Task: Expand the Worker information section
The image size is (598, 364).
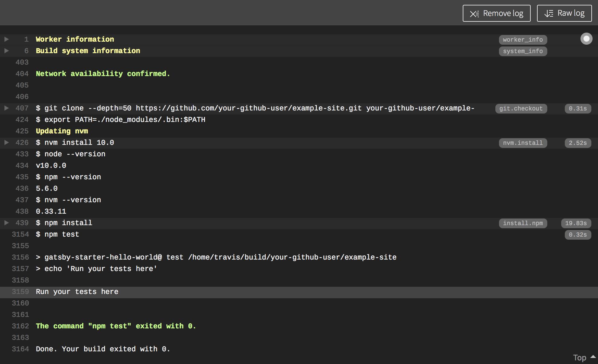Action: pyautogui.click(x=5, y=39)
